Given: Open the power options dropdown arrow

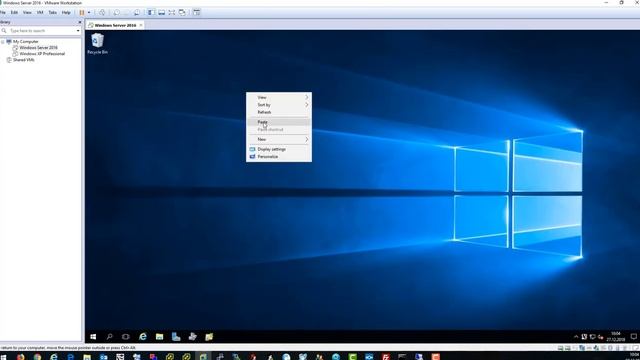Looking at the screenshot, I should coord(89,13).
